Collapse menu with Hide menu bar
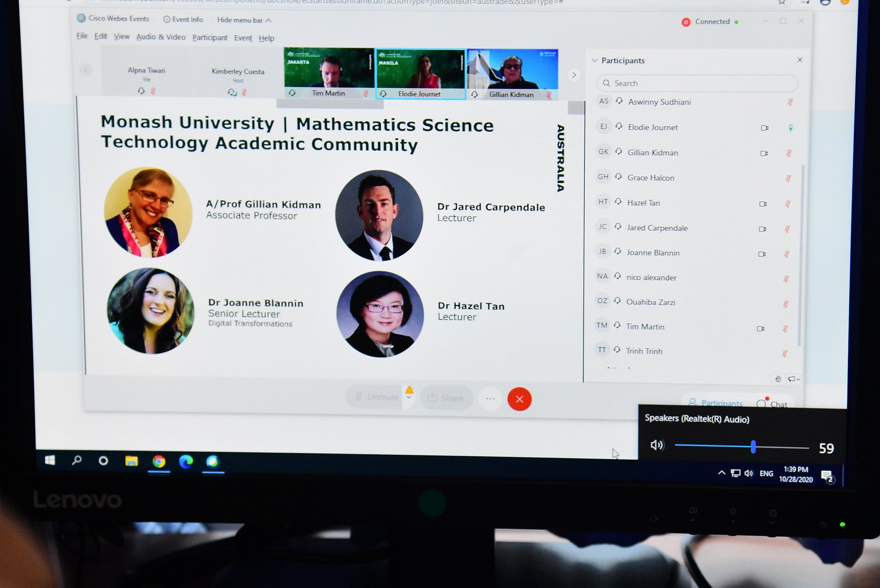Viewport: 880px width, 588px height. pos(244,20)
